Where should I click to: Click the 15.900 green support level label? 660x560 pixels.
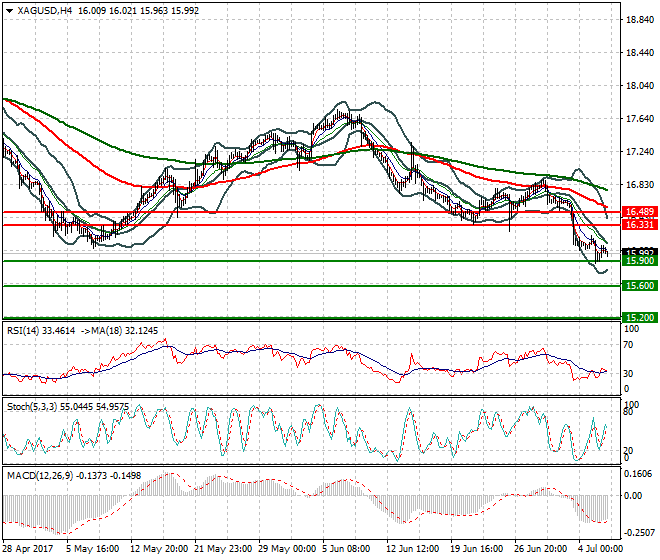(640, 261)
